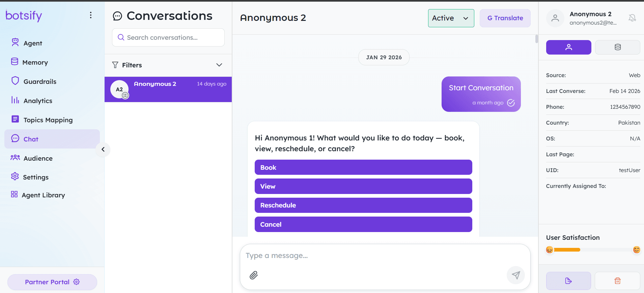Select the user profile tab icon
Viewport: 644px width, 293px height.
[568, 47]
